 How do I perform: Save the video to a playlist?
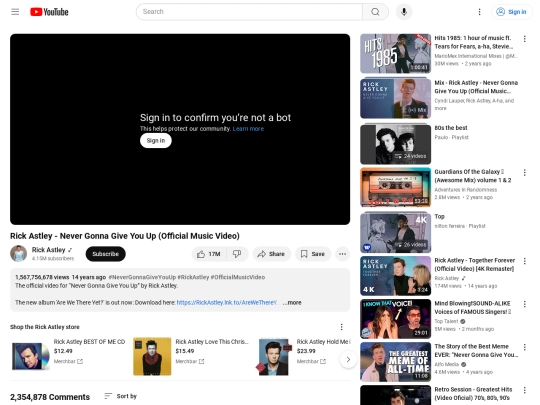(x=313, y=254)
